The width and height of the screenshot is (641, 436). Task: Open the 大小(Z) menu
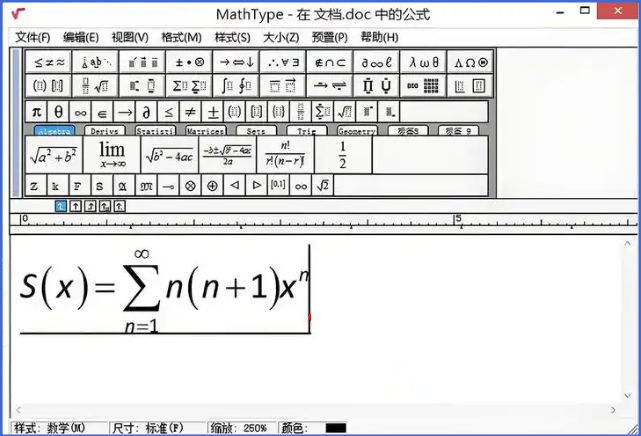pos(281,38)
